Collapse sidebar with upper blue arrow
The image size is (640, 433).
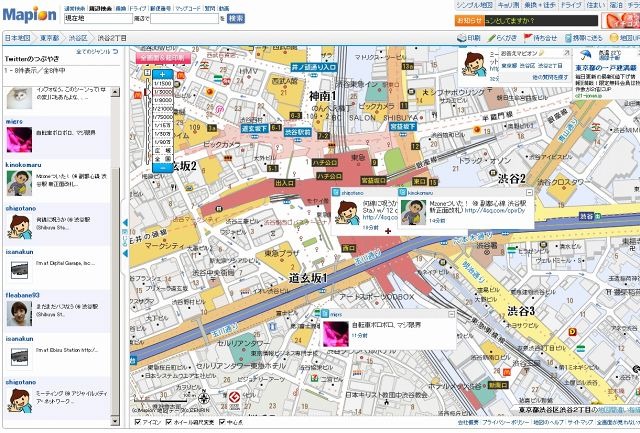point(125,222)
